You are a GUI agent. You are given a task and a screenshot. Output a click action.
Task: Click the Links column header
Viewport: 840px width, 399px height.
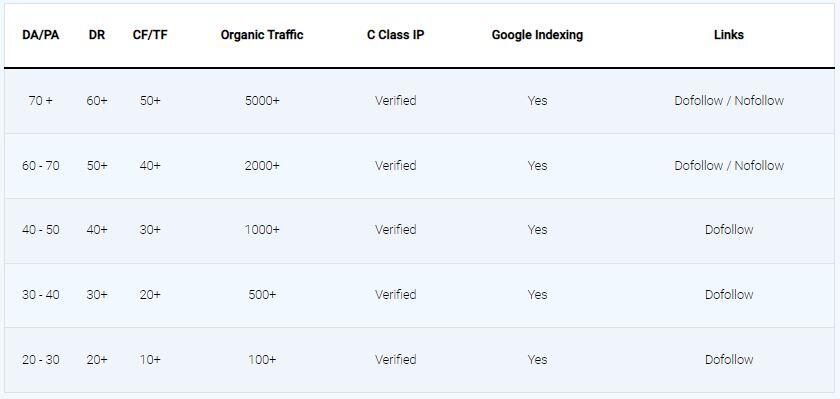pyautogui.click(x=729, y=35)
